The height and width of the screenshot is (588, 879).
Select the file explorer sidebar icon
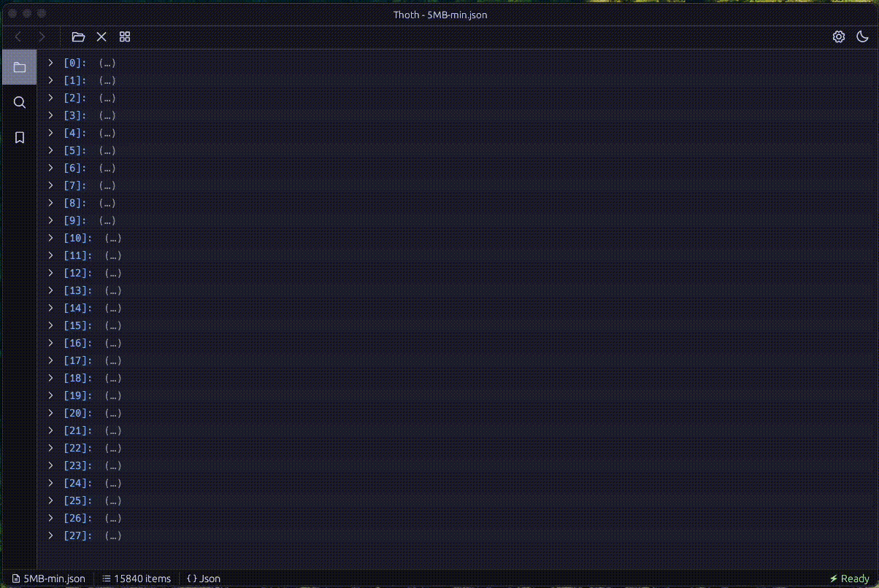point(20,67)
